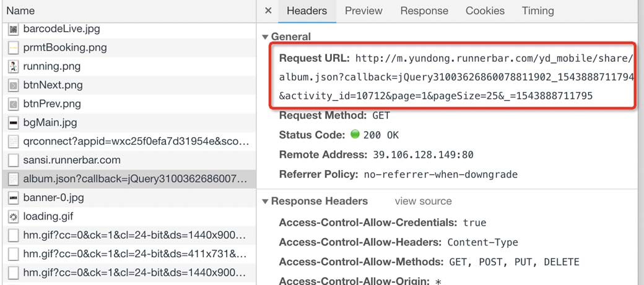Screen dimensions: 644x285
Task: Select the loading.gif request
Action: tap(129, 216)
